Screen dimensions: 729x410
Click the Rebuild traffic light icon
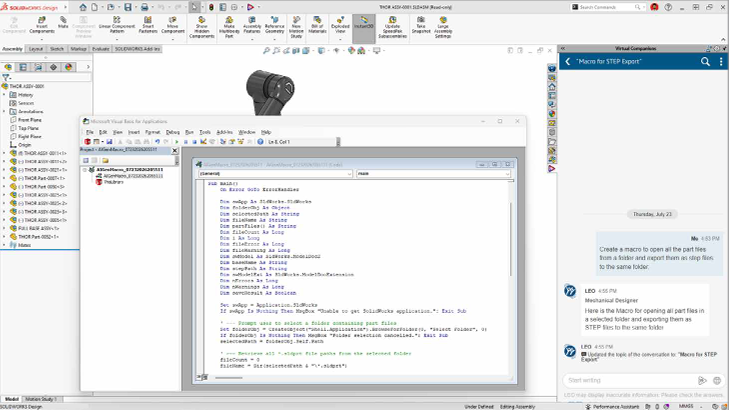[211, 7]
